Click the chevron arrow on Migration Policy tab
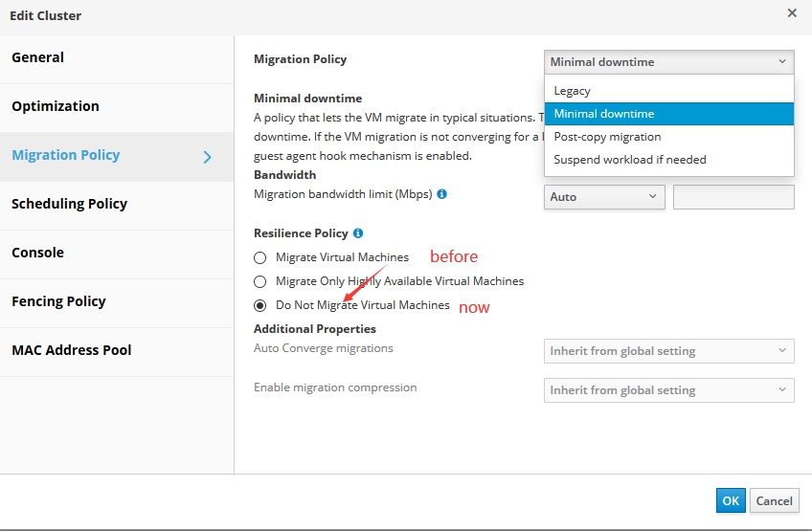Image resolution: width=812 pixels, height=531 pixels. (208, 156)
